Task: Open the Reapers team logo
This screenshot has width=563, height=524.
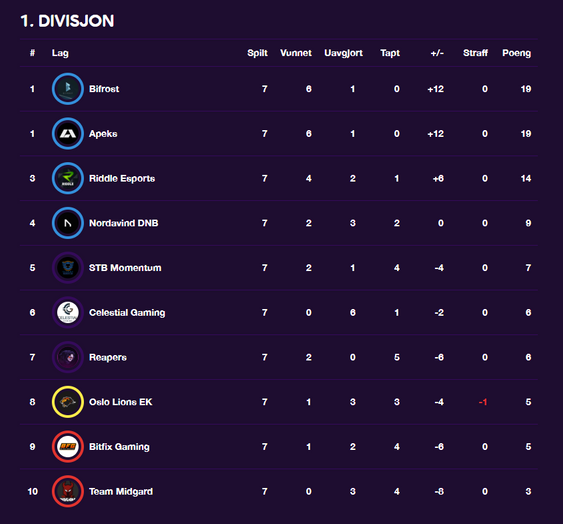Action: coord(68,357)
